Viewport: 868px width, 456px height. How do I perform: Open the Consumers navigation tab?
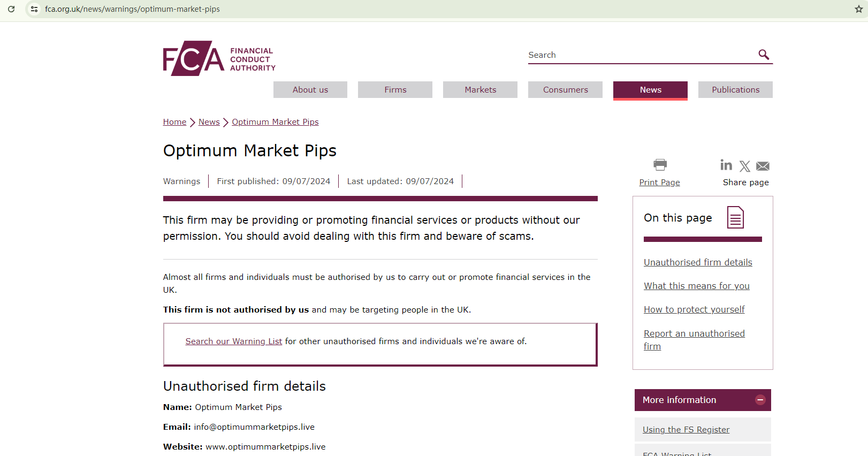(x=565, y=90)
